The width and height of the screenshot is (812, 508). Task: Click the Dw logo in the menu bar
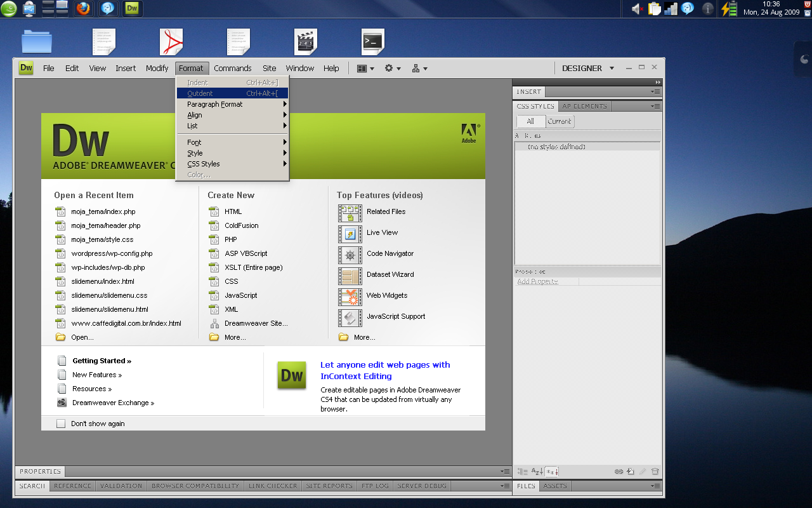click(26, 68)
